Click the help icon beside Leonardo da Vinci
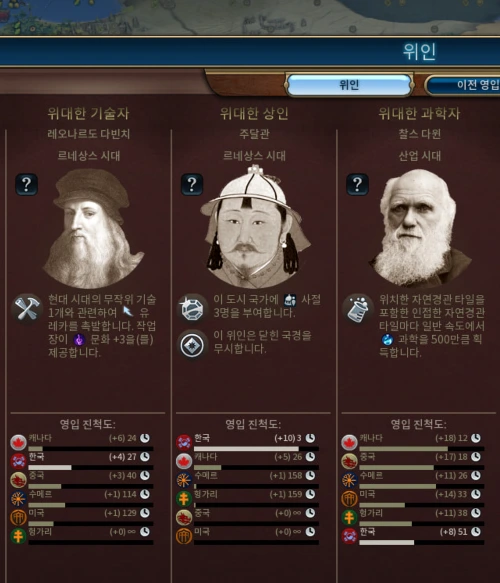 pos(26,184)
